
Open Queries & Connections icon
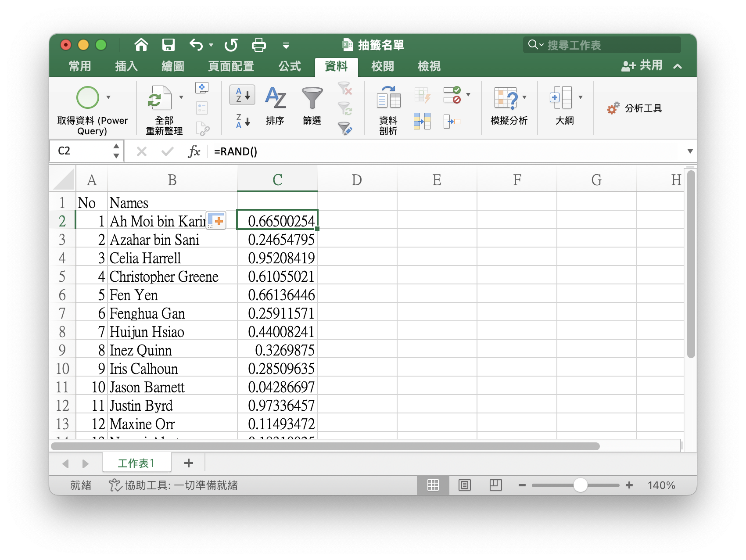coord(202,88)
